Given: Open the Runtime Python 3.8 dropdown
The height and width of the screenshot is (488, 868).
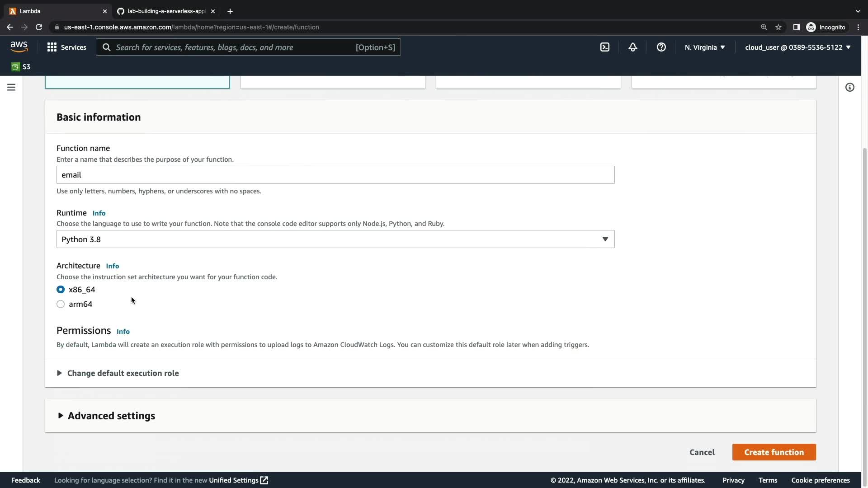Looking at the screenshot, I should pos(335,239).
